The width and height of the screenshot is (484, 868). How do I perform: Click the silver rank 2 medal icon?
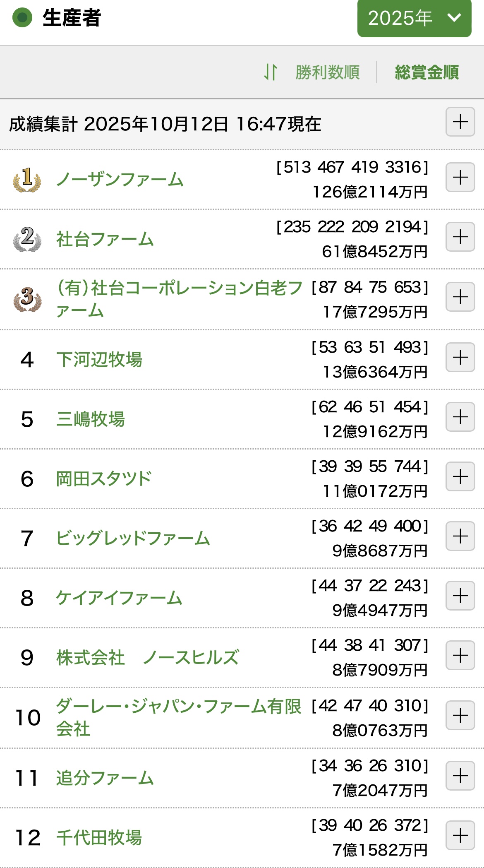point(27,239)
